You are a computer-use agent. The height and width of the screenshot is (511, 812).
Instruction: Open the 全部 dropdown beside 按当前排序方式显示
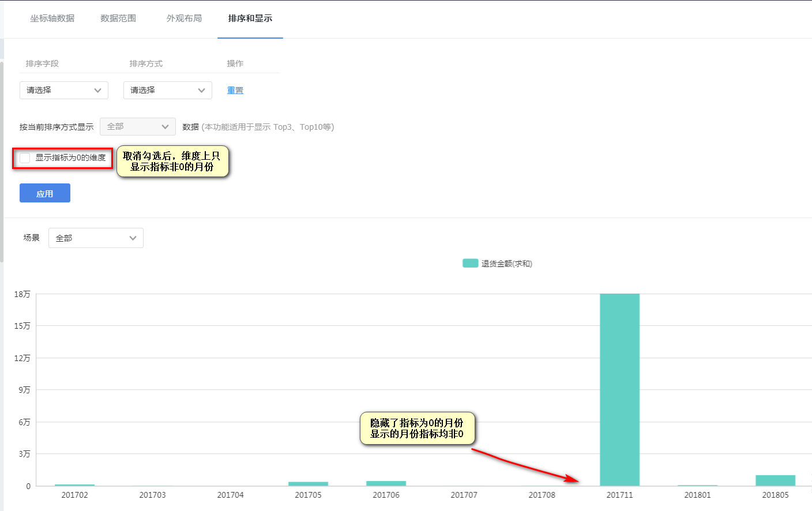point(138,127)
